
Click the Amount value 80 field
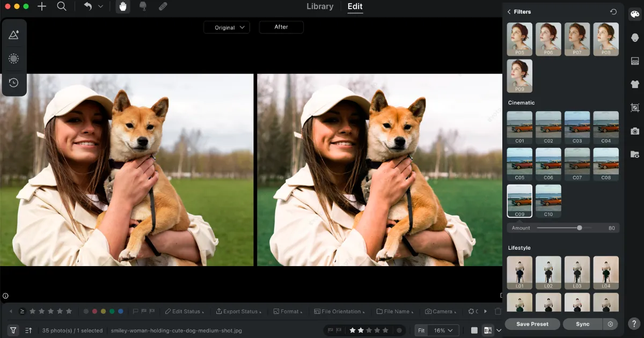[611, 228]
